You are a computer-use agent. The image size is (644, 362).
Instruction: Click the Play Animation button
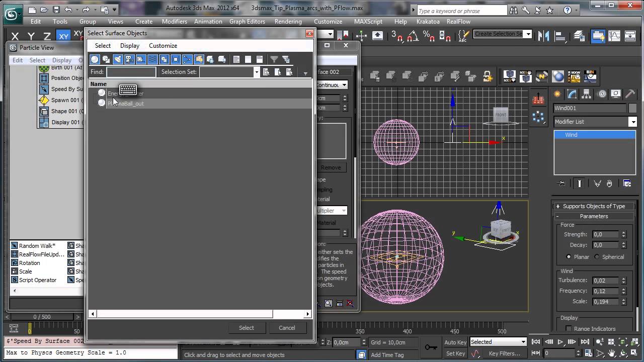(559, 342)
